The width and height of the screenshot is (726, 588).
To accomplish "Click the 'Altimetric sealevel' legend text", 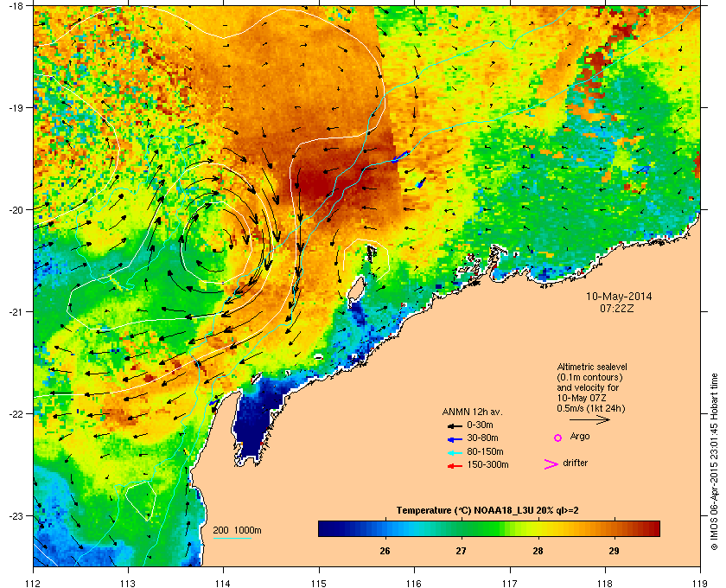I will [x=592, y=367].
